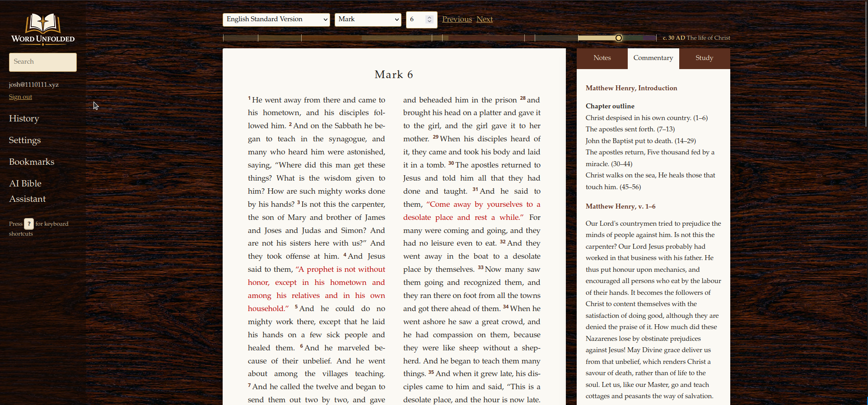The width and height of the screenshot is (868, 405).
Task: Click the account email josh@1110111.xyz
Action: point(34,84)
